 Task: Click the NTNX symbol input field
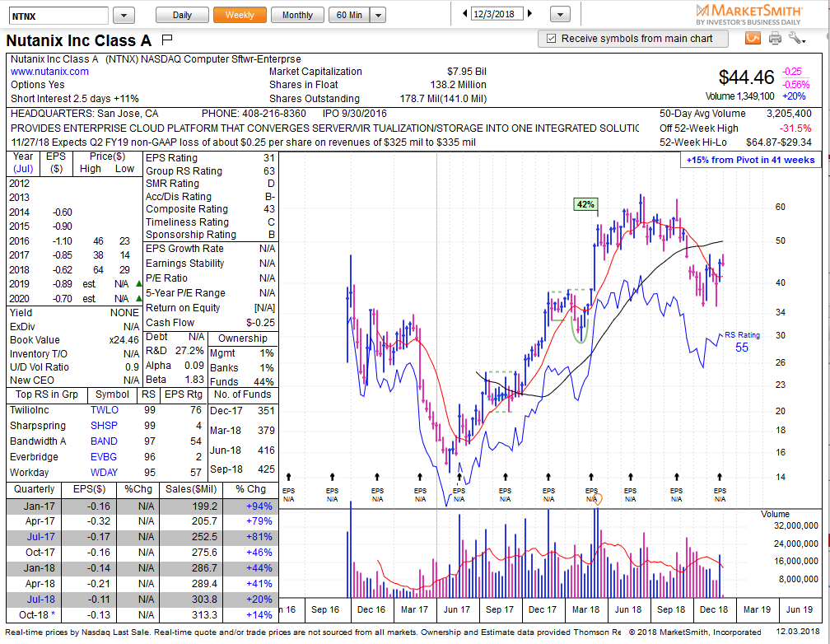coord(58,16)
